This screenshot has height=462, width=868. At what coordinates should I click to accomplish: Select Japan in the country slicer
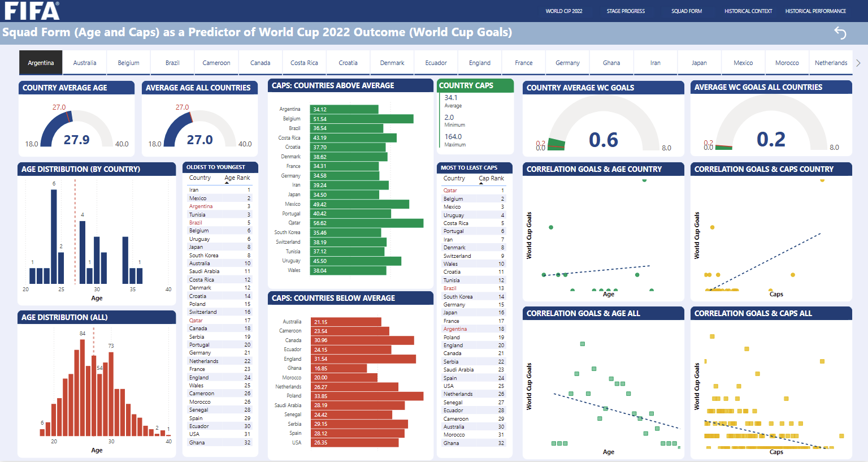(699, 63)
